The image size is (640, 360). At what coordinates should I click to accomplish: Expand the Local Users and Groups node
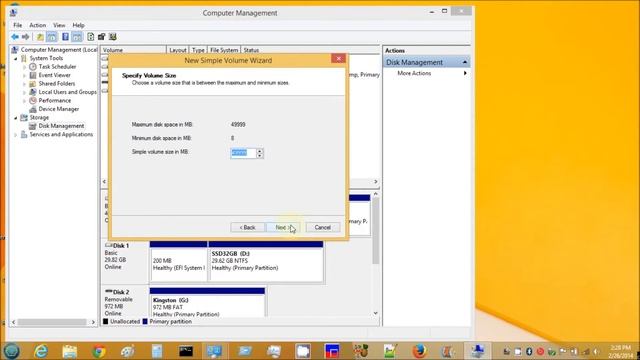pyautogui.click(x=24, y=92)
